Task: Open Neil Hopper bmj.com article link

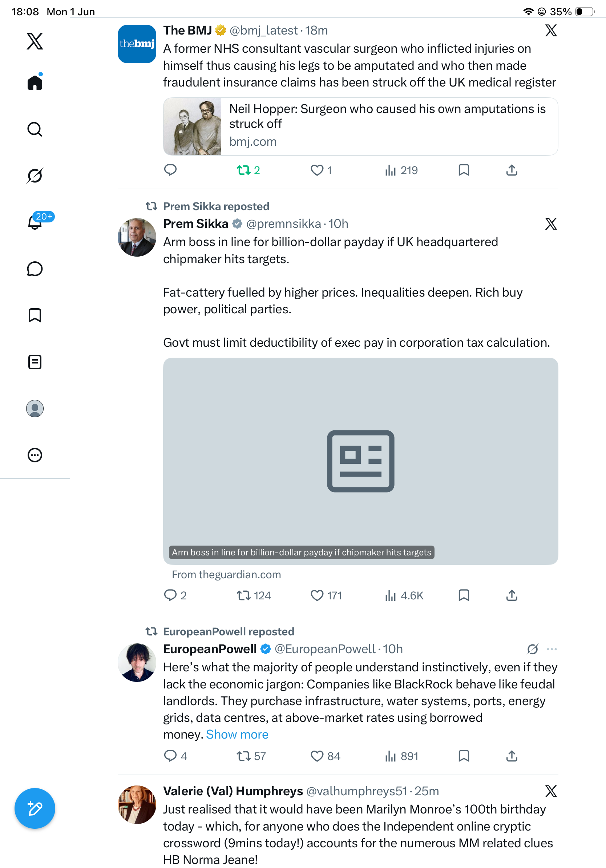Action: tap(360, 126)
